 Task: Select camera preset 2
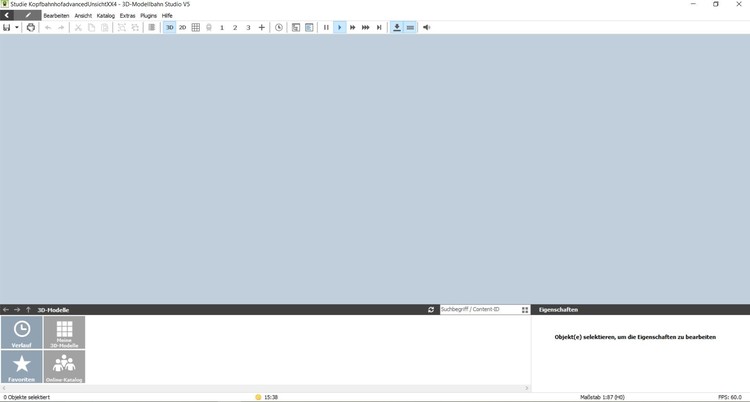click(x=235, y=28)
